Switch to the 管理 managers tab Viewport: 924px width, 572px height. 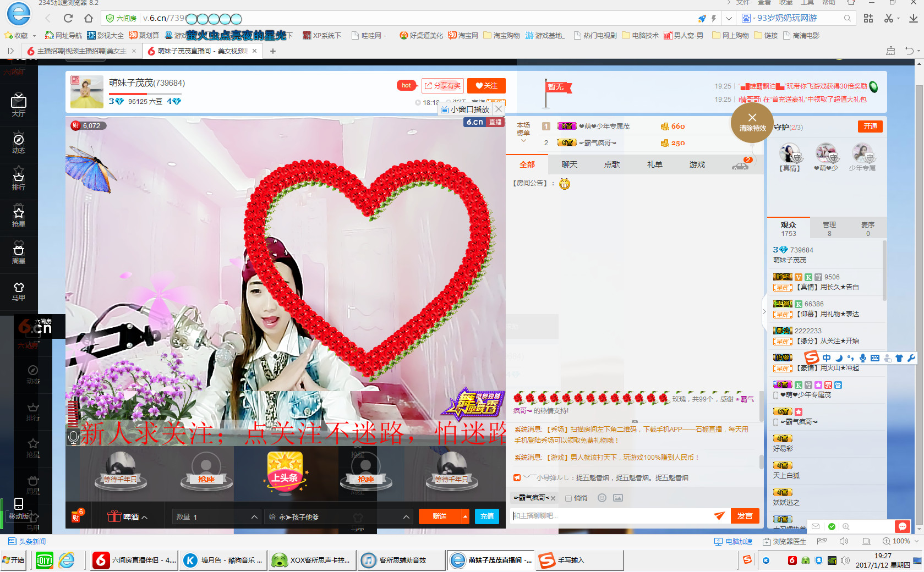829,229
